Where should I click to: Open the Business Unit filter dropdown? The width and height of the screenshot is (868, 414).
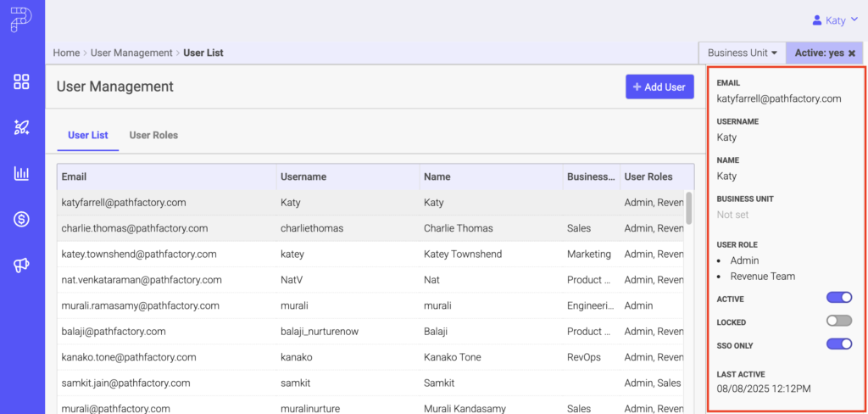743,53
